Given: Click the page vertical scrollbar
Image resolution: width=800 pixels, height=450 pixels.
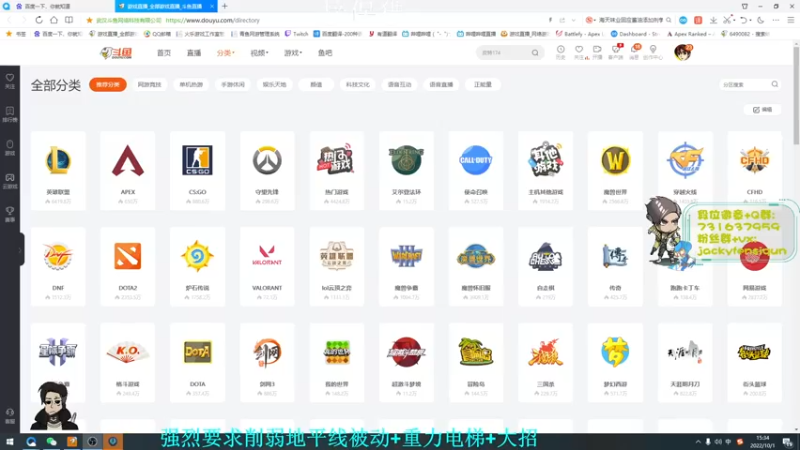Looking at the screenshot, I should pyautogui.click(x=796, y=94).
